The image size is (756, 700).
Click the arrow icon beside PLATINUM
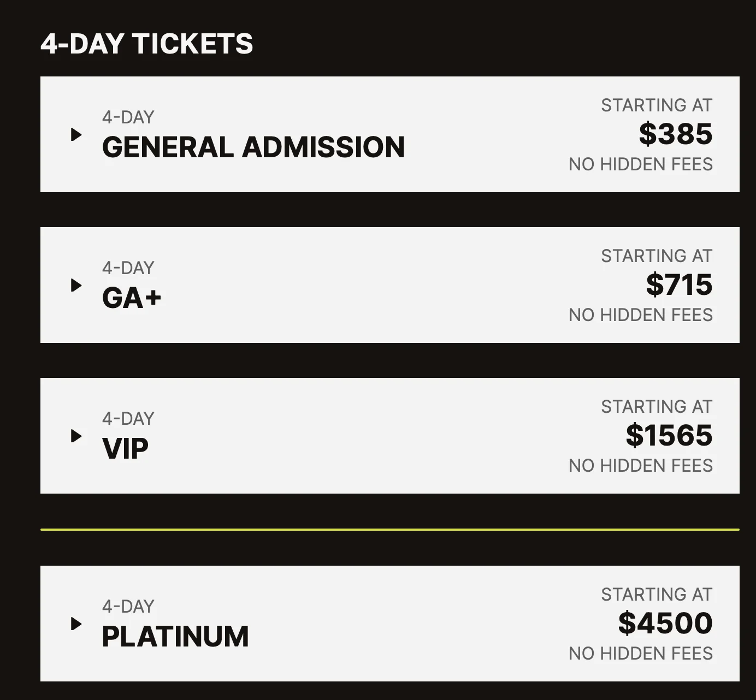(76, 622)
